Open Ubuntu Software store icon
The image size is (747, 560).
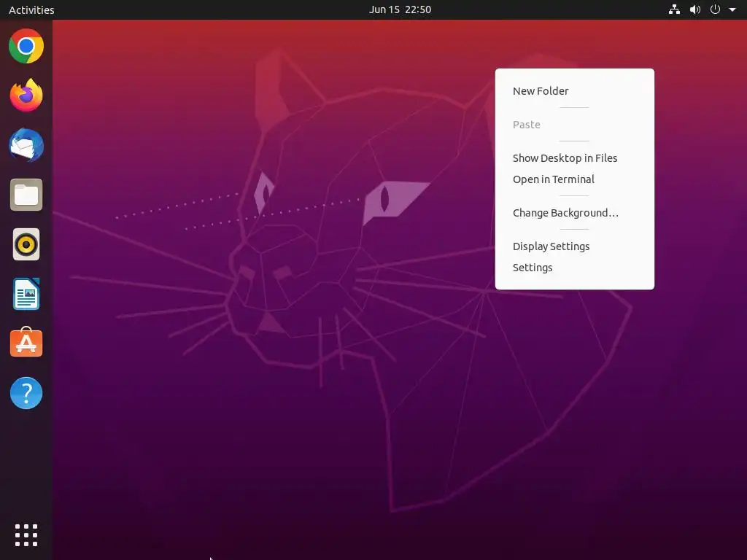[x=26, y=343]
